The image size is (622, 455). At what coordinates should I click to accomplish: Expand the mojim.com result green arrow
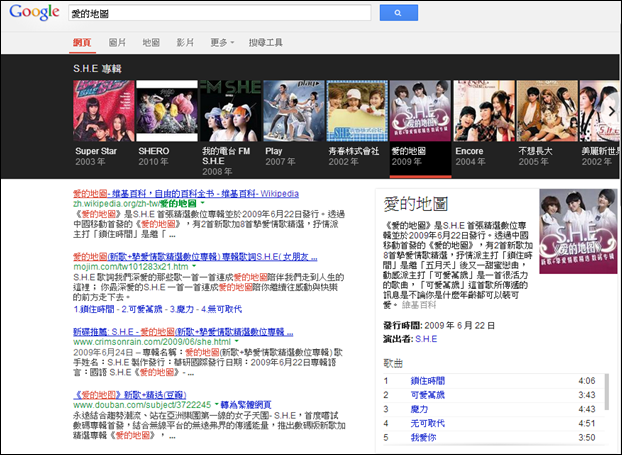[194, 266]
